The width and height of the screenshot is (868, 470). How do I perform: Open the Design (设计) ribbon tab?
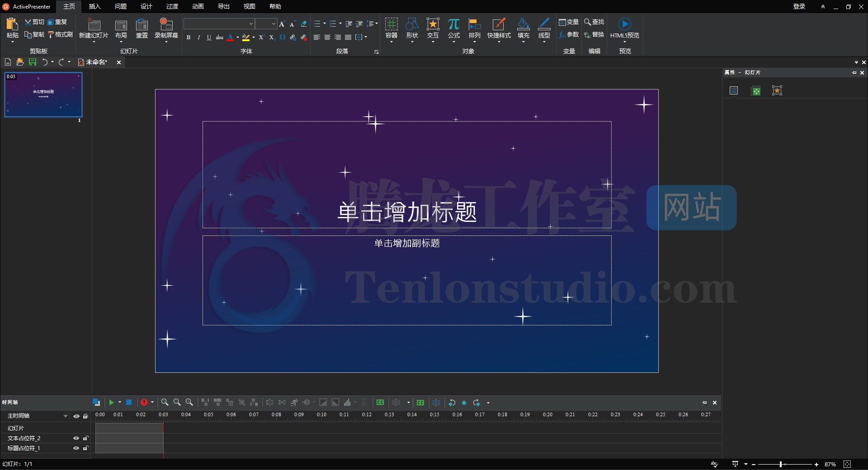tap(146, 6)
